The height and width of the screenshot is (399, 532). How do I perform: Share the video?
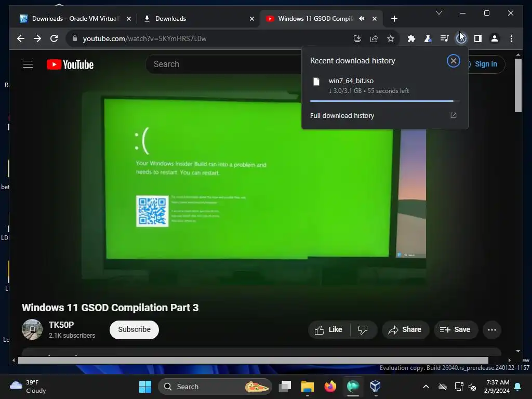405,330
